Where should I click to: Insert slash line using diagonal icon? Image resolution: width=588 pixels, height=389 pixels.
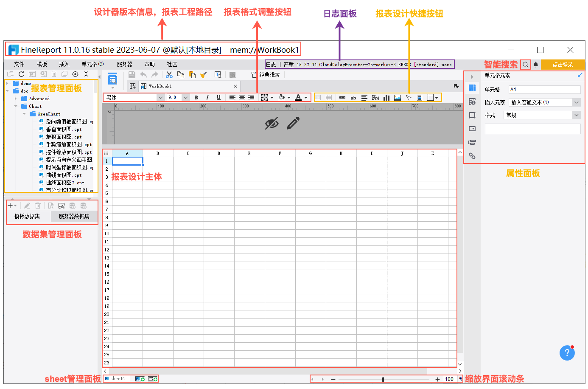[409, 98]
